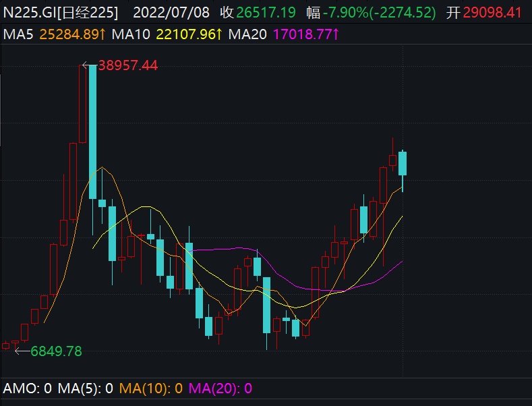Viewport: 532px width, 406px height.
Task: Click the right end of magenta MA20 line
Action: [x=402, y=261]
